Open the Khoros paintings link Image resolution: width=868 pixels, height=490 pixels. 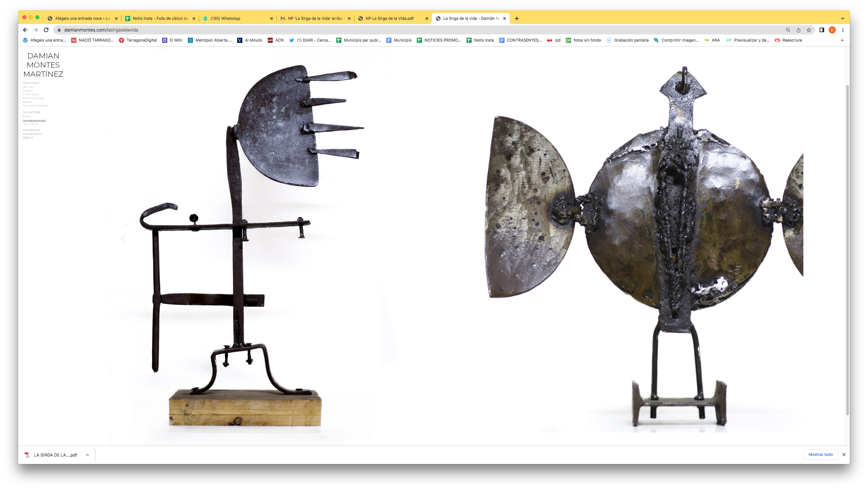point(33,98)
